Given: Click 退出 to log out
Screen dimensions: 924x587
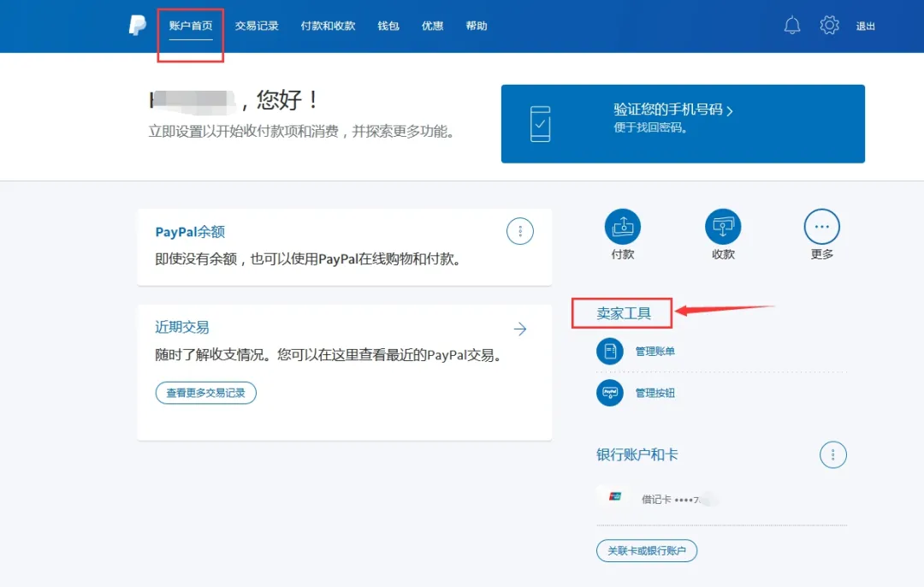Looking at the screenshot, I should point(865,25).
